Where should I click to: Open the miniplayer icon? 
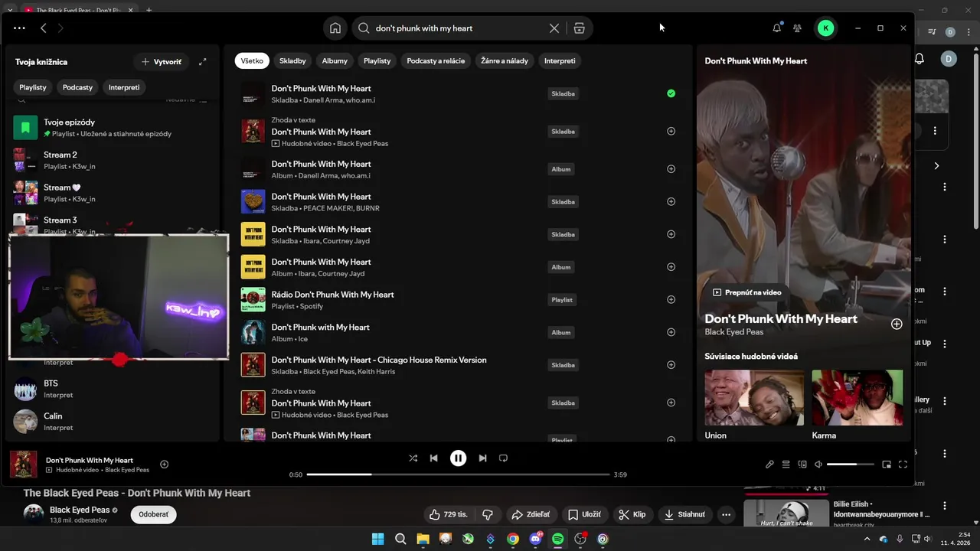click(887, 465)
